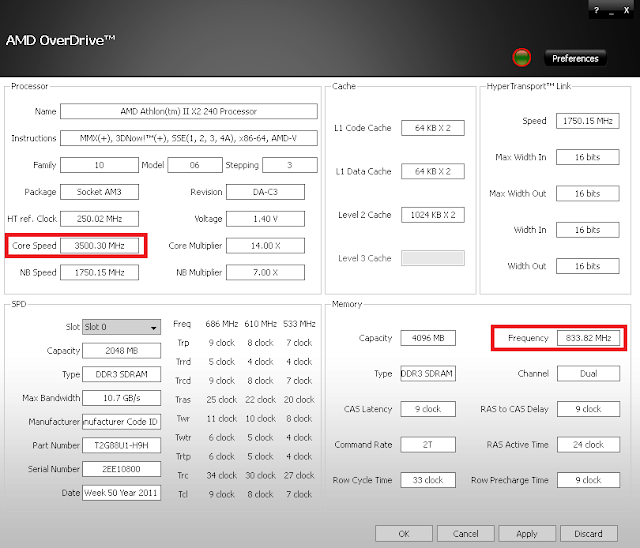Viewport: 640px width, 548px height.
Task: Select the Width In 16 bits field
Action: coord(588,230)
